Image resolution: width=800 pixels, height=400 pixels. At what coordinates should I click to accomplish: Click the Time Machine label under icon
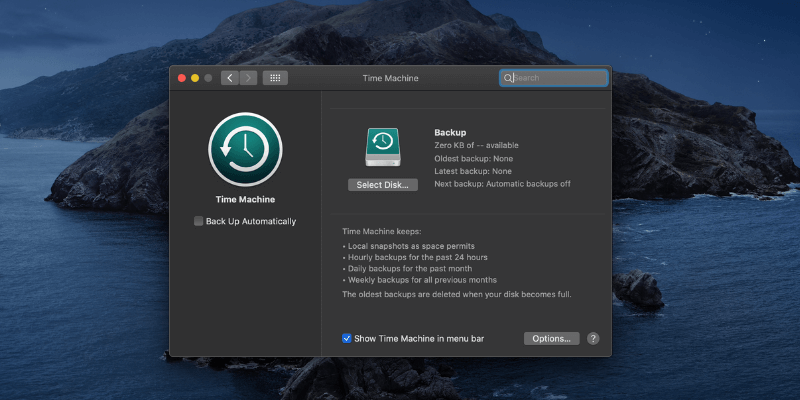[245, 199]
